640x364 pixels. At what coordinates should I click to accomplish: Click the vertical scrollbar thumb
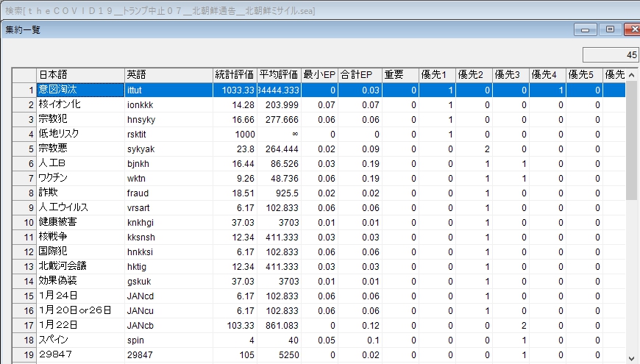pyautogui.click(x=631, y=140)
